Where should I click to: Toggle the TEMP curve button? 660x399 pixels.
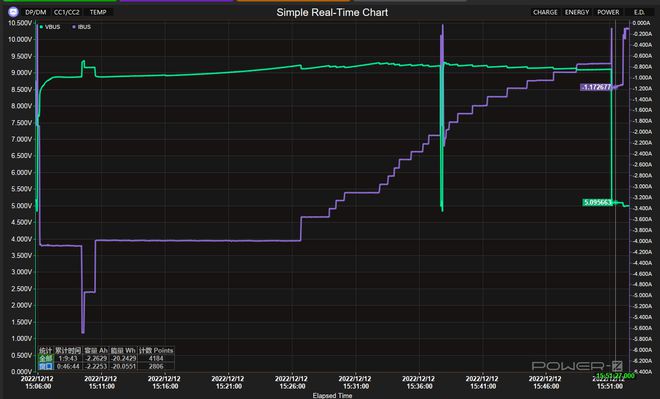[98, 12]
